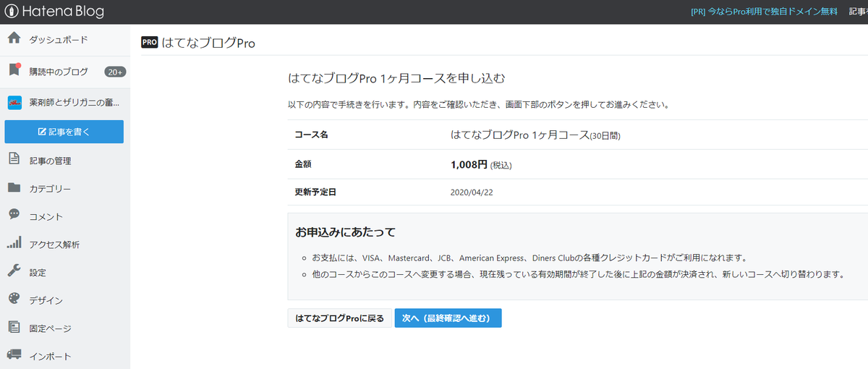The width and height of the screenshot is (868, 369).
Task: Click the blog thumbnail for 薬剤師とザリガニ
Action: pyautogui.click(x=14, y=103)
